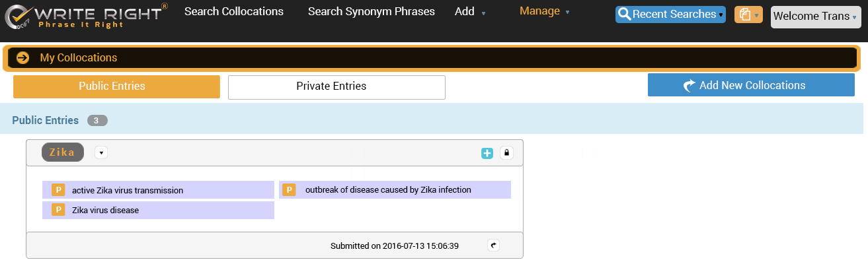This screenshot has width=868, height=264.
Task: Click the blue plus icon on Zika card
Action: (487, 153)
